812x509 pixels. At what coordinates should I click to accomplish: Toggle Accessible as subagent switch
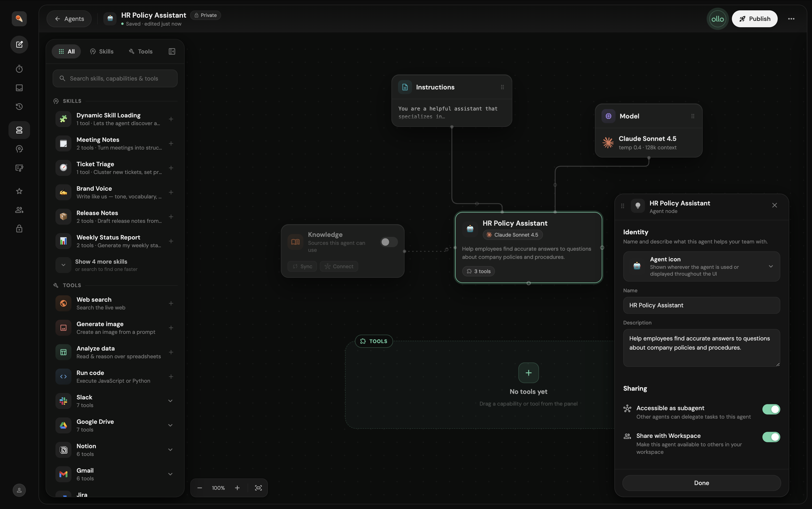pyautogui.click(x=771, y=409)
